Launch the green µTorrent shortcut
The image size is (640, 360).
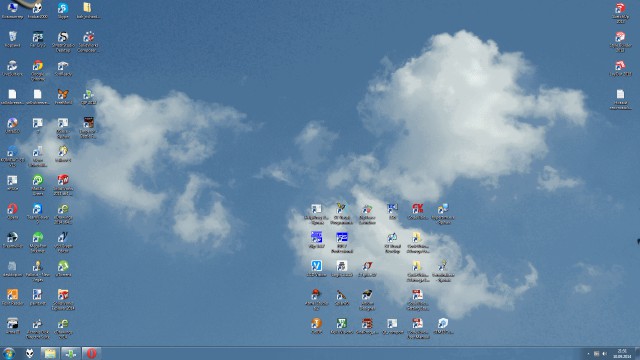point(63,268)
